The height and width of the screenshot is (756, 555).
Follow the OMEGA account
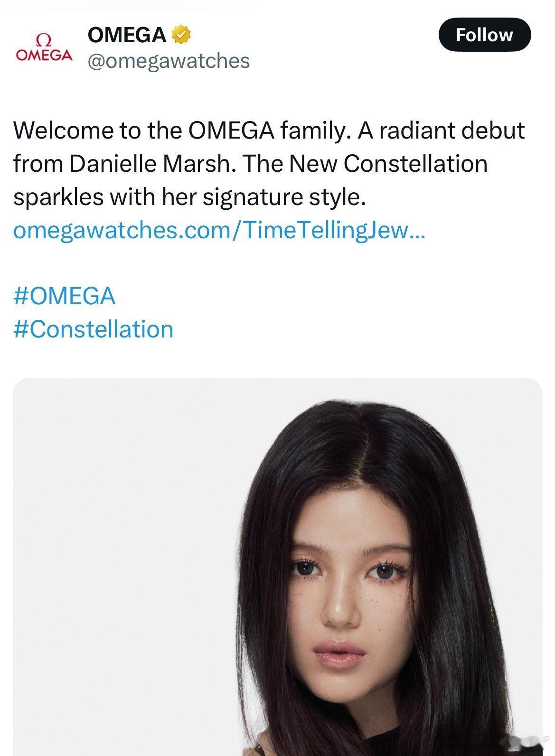click(484, 35)
